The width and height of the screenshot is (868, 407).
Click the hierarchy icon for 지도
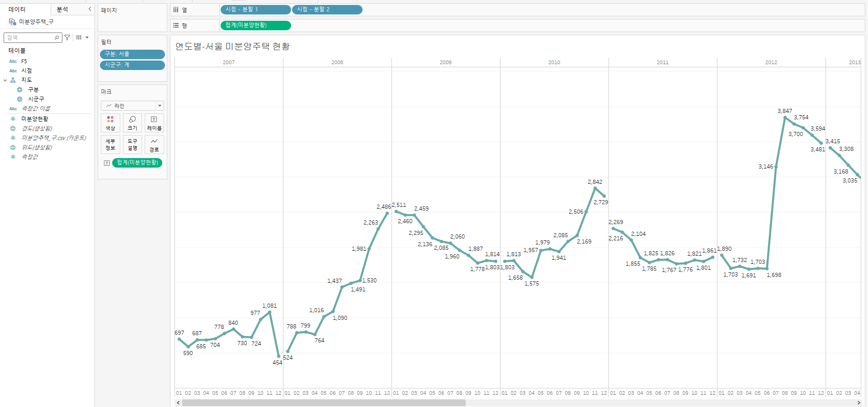[13, 80]
